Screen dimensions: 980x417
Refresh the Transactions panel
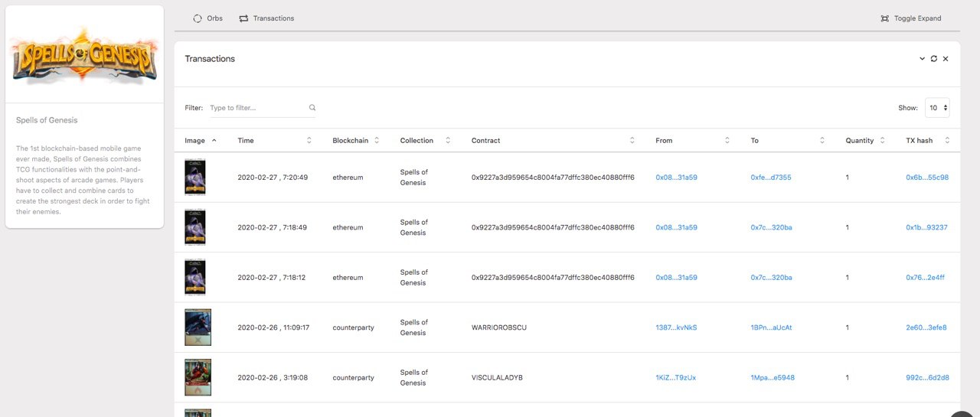(x=934, y=59)
